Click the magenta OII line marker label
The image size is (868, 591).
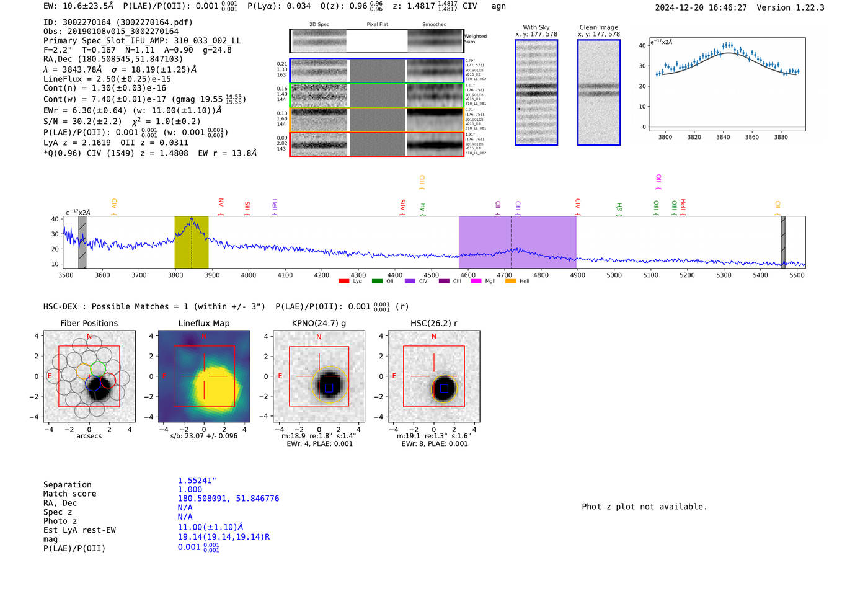(x=658, y=182)
